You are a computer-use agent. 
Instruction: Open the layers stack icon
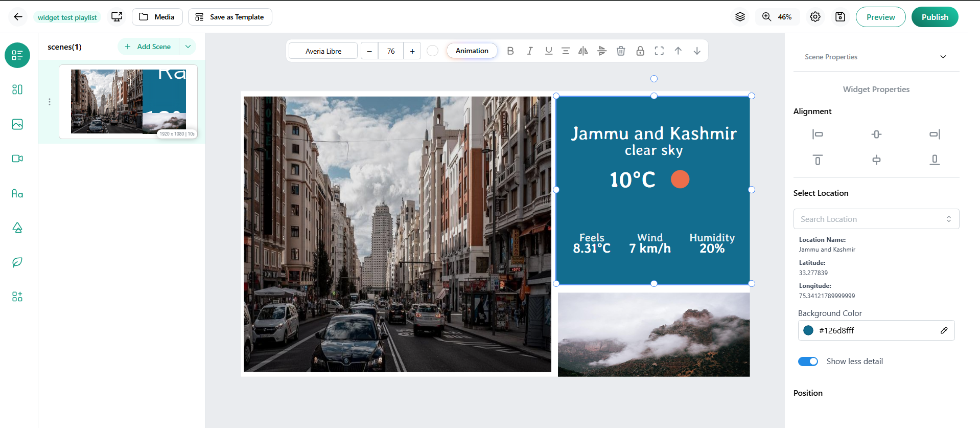pyautogui.click(x=740, y=17)
